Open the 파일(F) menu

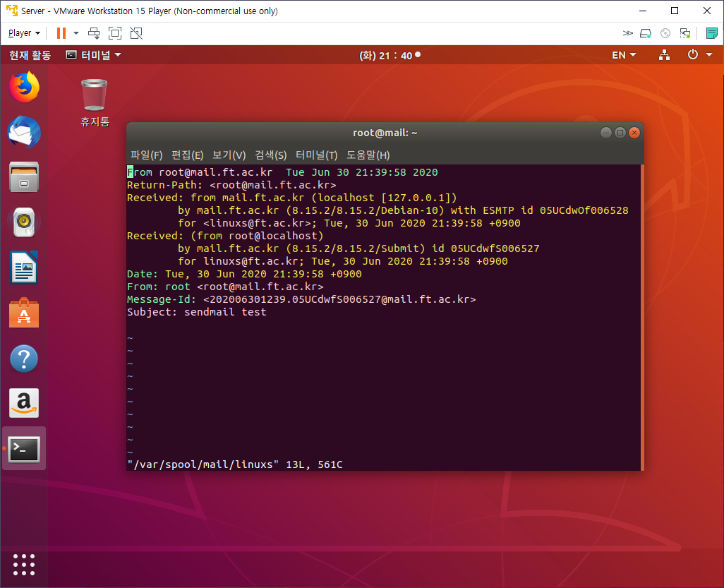coord(146,155)
